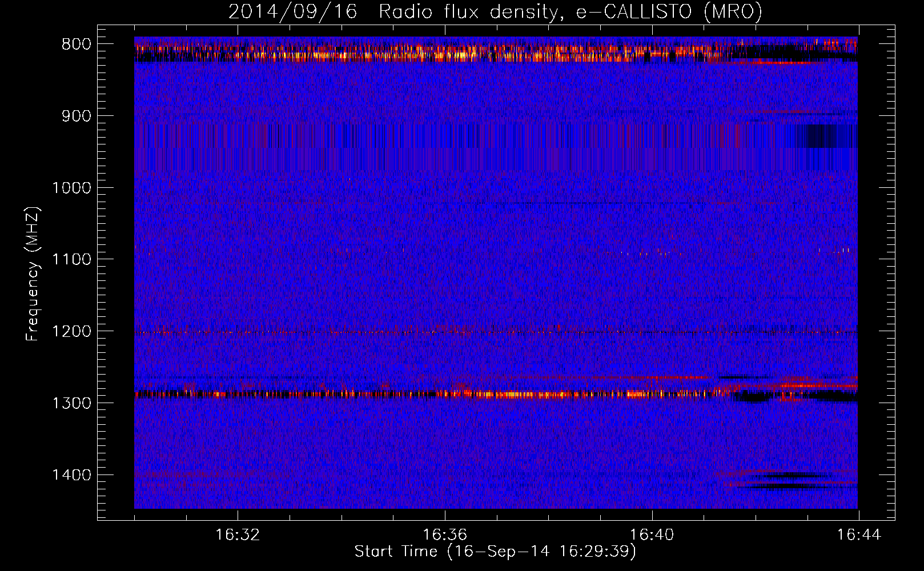Click the 16:36 time tick label
This screenshot has width=924, height=571.
tap(445, 535)
